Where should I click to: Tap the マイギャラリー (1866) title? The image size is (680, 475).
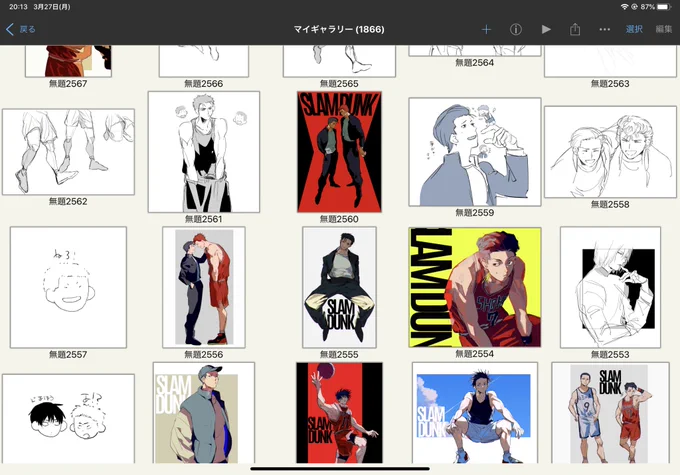(339, 29)
